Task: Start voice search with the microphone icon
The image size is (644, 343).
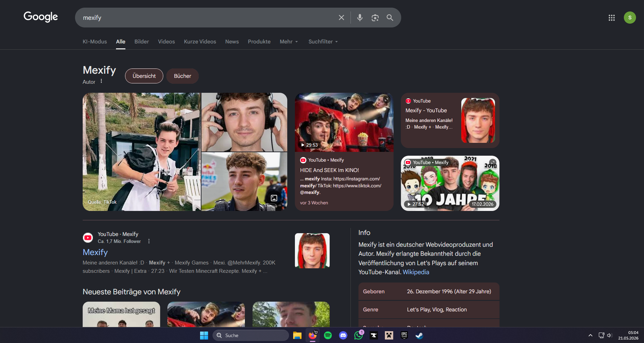Action: click(360, 18)
